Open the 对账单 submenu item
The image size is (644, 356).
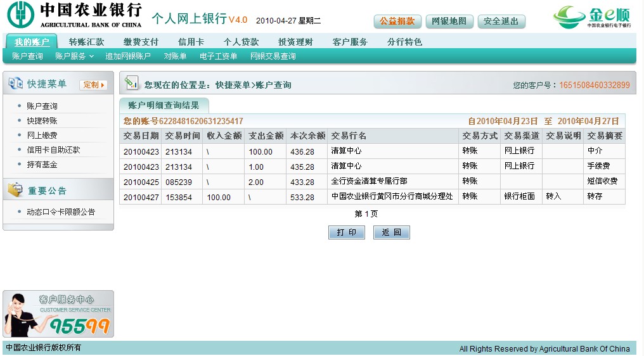(175, 56)
